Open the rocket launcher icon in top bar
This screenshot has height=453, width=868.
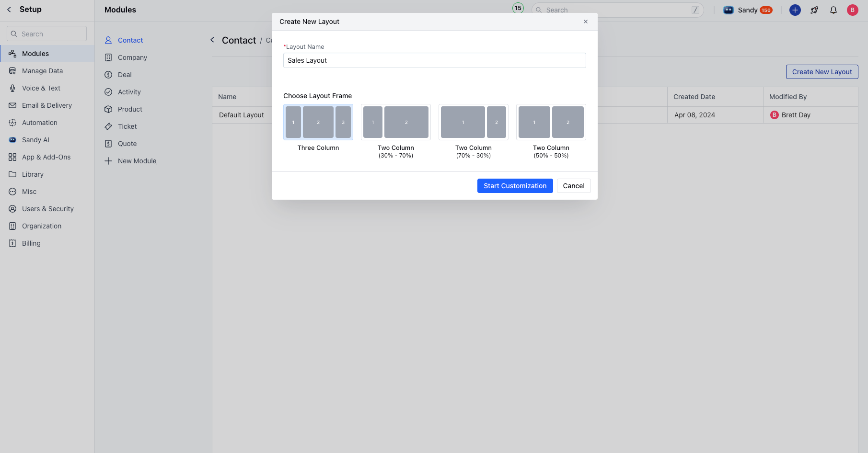pyautogui.click(x=814, y=10)
